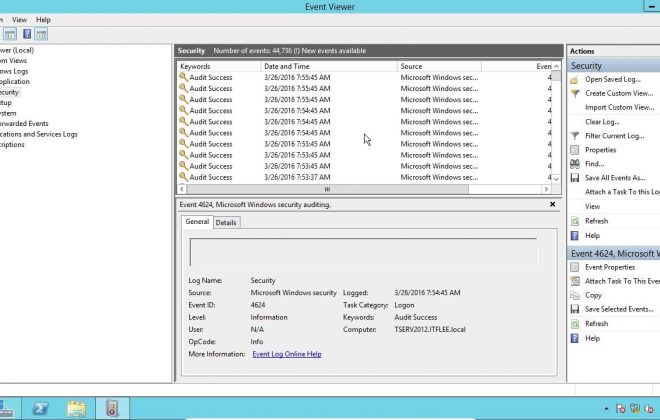The image size is (660, 420).
Task: Collapse the Event 4624 actions section header
Action: [x=614, y=254]
